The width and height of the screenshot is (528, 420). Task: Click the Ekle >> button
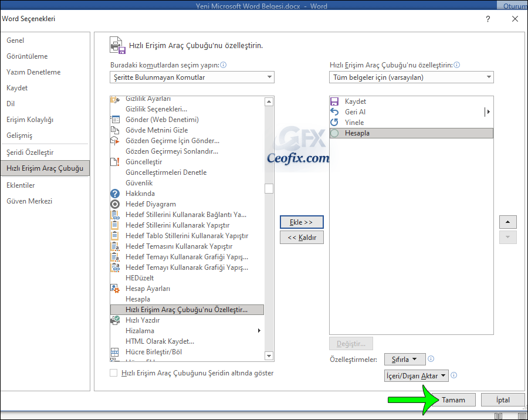pos(302,222)
